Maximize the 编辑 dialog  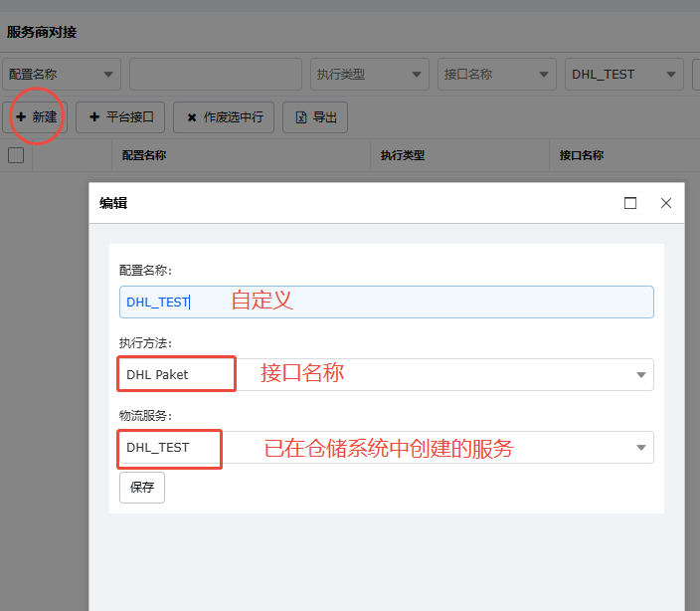630,203
